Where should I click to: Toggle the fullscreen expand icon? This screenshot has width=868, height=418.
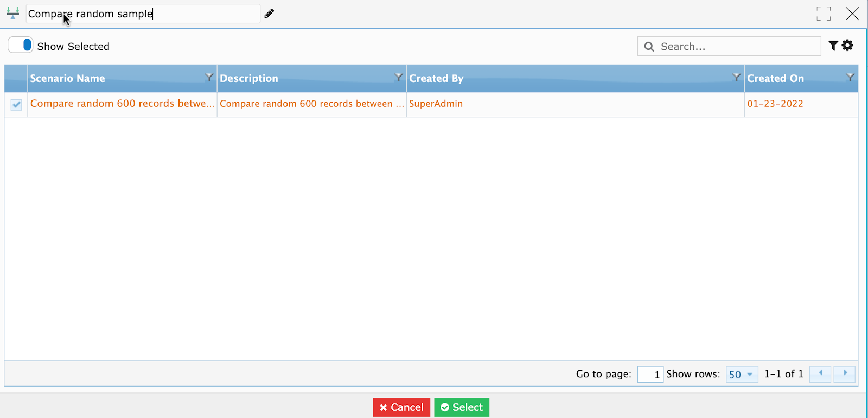pyautogui.click(x=824, y=14)
